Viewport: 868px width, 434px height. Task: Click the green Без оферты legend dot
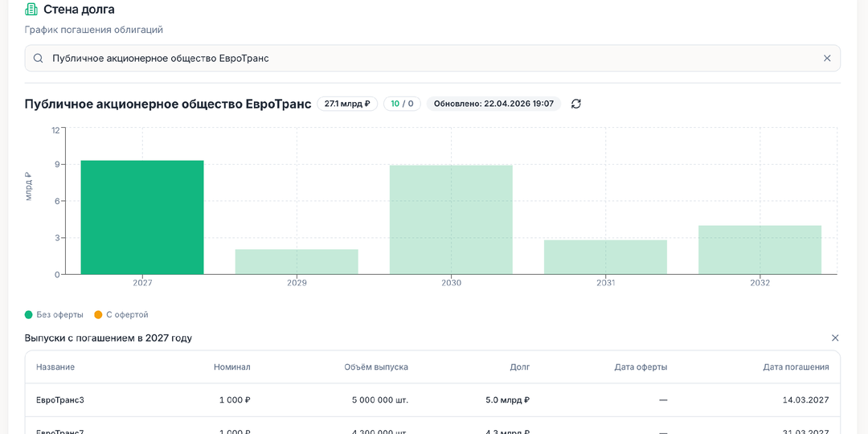pos(29,314)
